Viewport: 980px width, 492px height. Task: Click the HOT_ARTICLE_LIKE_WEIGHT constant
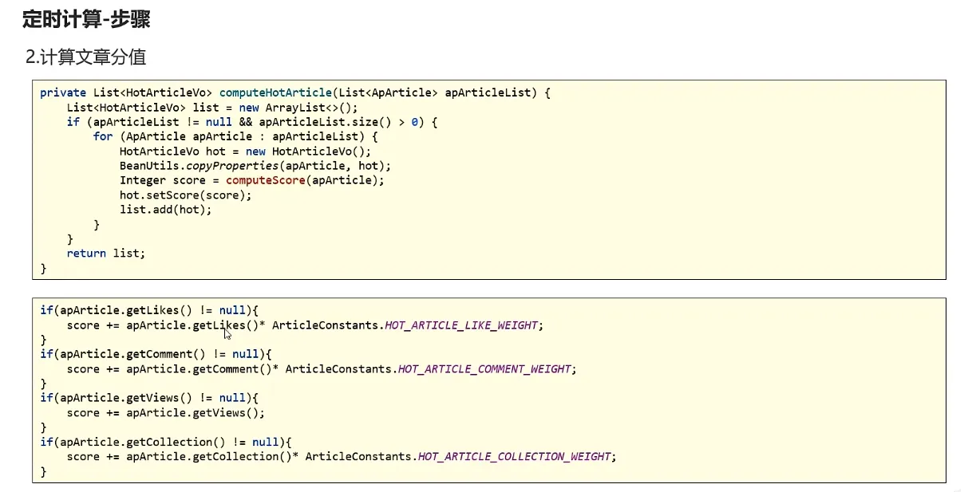click(463, 325)
